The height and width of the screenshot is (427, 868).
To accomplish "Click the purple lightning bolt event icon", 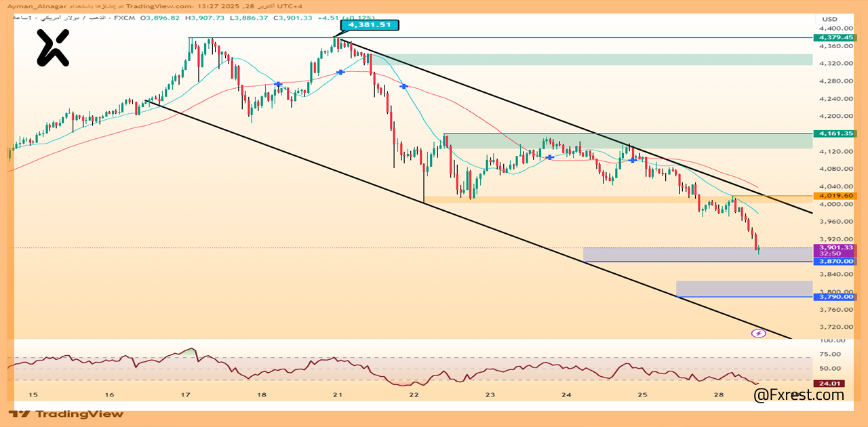I will 759,333.
